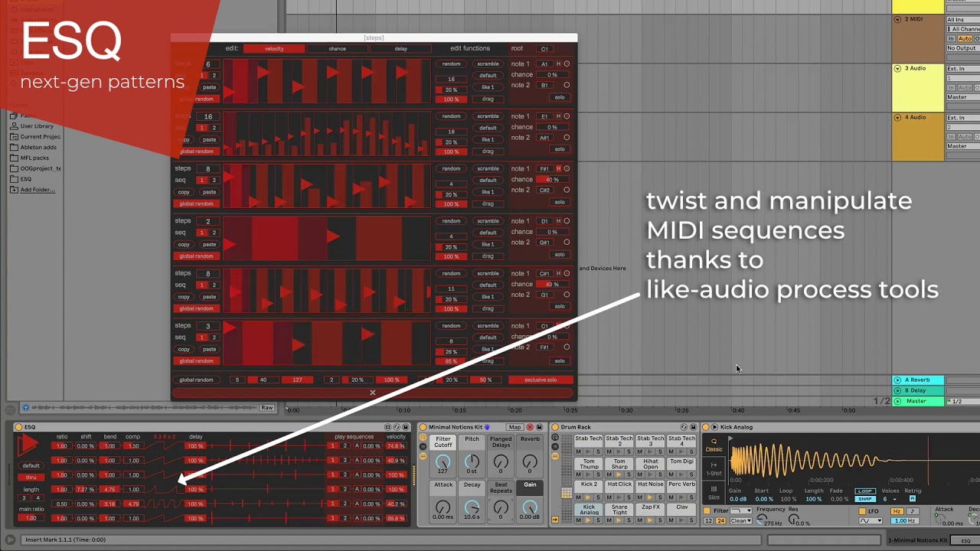980x551 pixels.
Task: Click scramble in first sequence row
Action: click(x=488, y=64)
